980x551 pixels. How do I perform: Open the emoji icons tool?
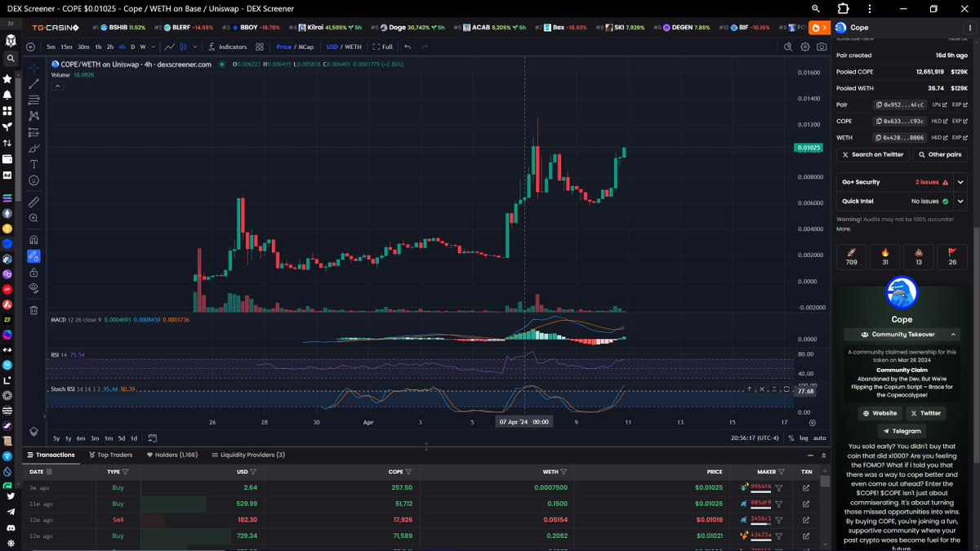pyautogui.click(x=33, y=180)
